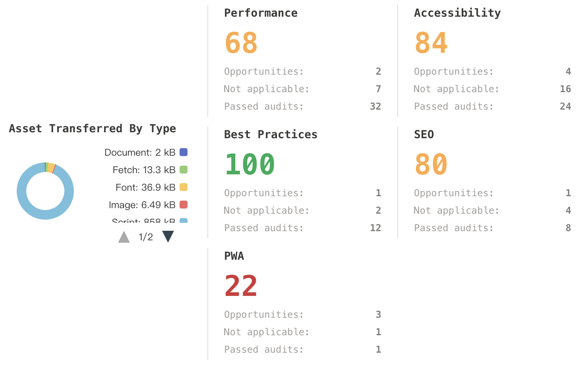The width and height of the screenshot is (588, 367).
Task: Select the Performance section heading
Action: (261, 13)
